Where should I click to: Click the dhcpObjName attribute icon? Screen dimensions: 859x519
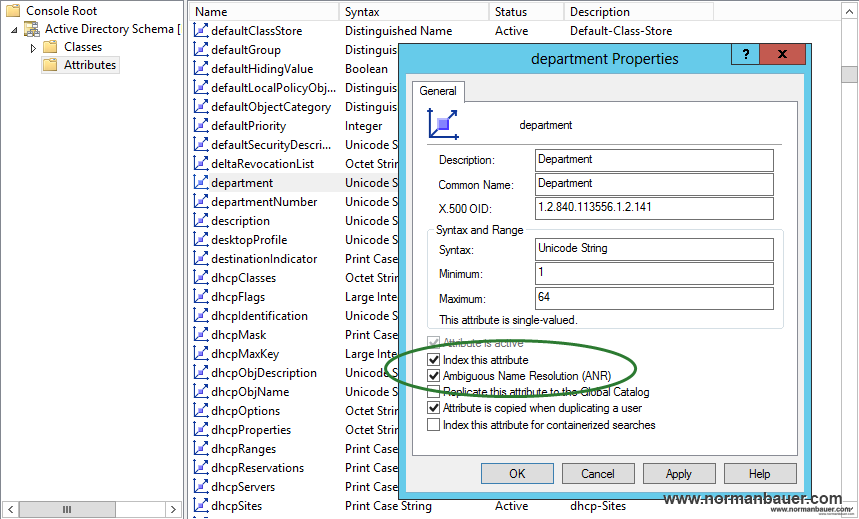[x=201, y=391]
